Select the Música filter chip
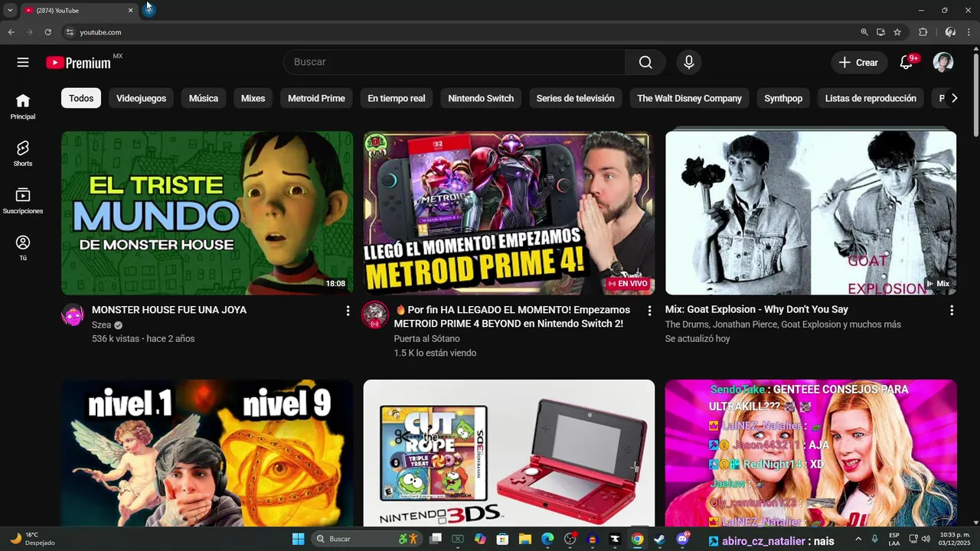Screen dimensions: 980x551 point(204,98)
